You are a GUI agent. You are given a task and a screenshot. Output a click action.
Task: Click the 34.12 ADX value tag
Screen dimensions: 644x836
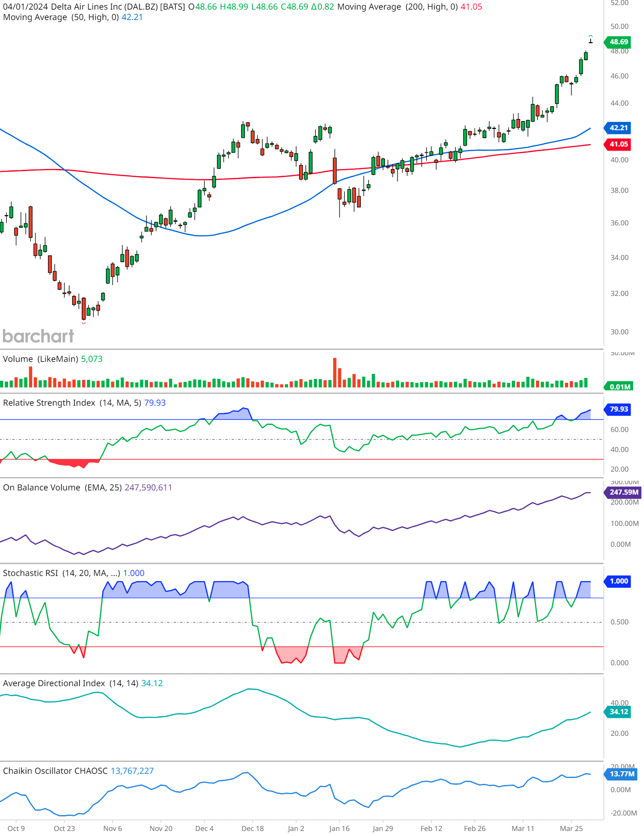click(x=618, y=712)
